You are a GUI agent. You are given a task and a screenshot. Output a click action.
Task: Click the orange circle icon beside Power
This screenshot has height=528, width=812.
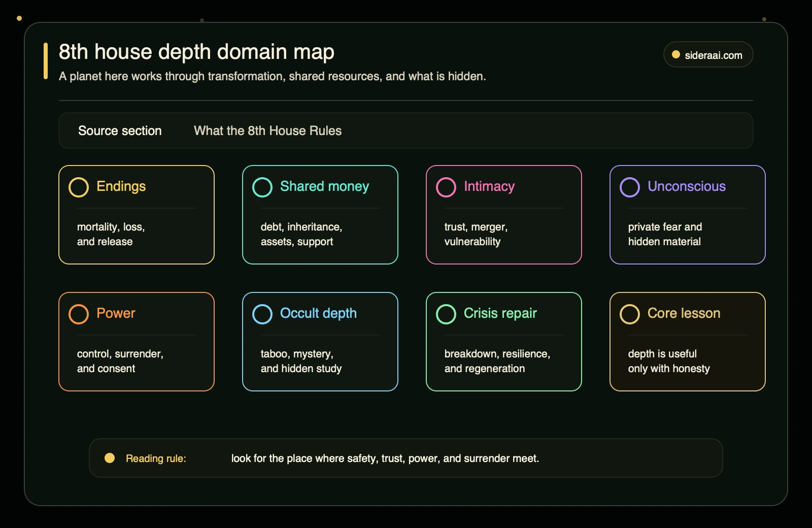click(79, 314)
